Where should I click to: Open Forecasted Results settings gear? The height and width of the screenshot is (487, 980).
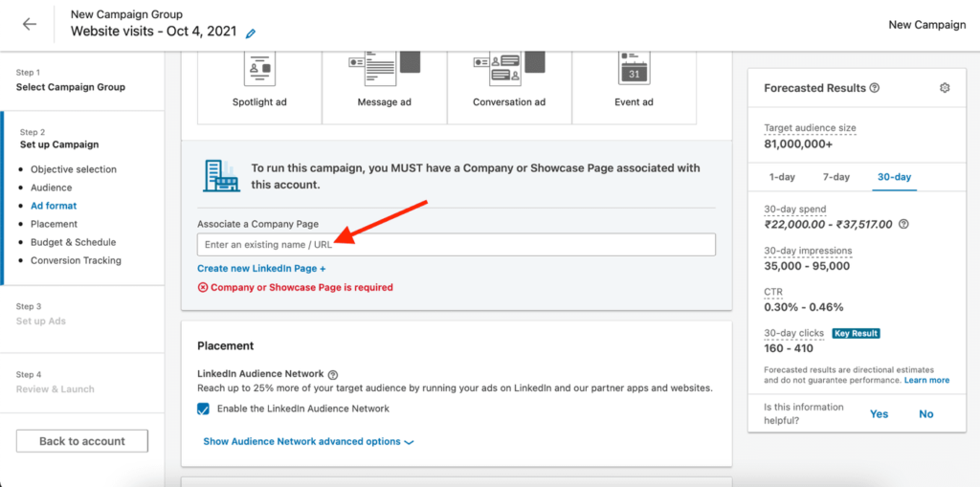pos(945,88)
